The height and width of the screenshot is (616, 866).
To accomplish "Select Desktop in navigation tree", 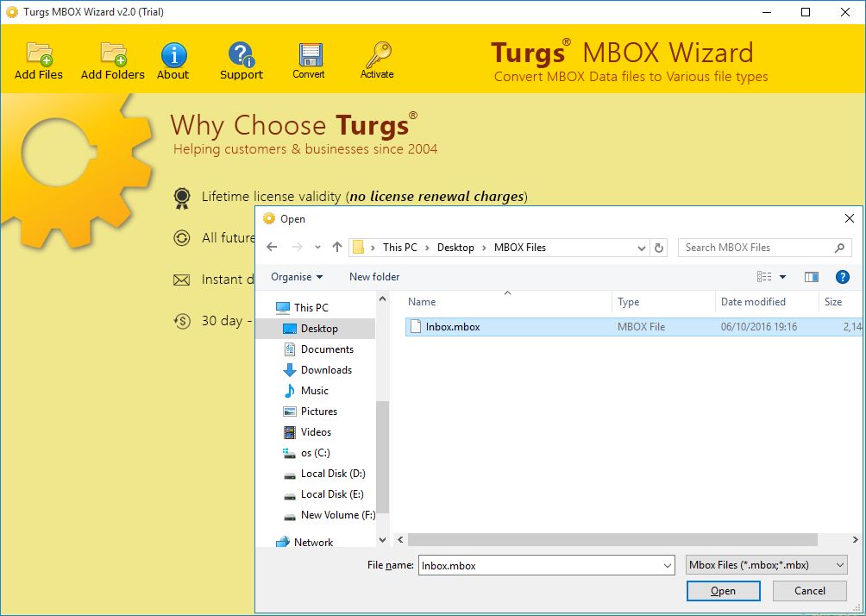I will click(x=319, y=328).
